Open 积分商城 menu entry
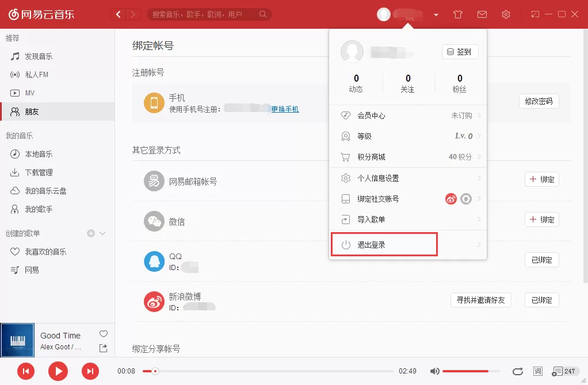Screen dimensions: 588x385 [x=408, y=157]
